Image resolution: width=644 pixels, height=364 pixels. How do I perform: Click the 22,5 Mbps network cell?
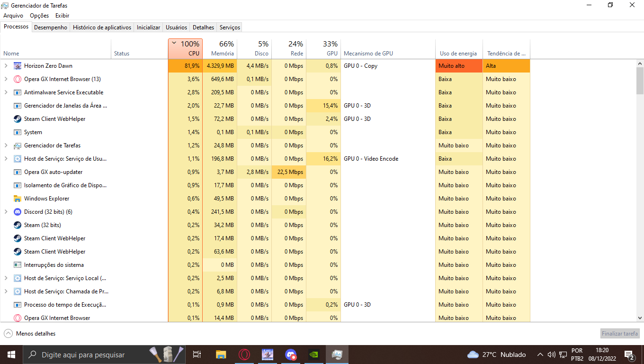pyautogui.click(x=289, y=172)
